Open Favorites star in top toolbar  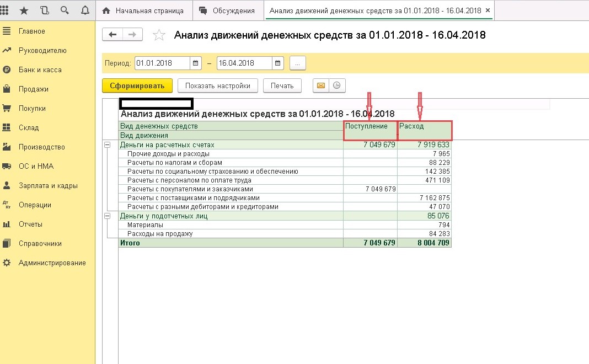(24, 10)
